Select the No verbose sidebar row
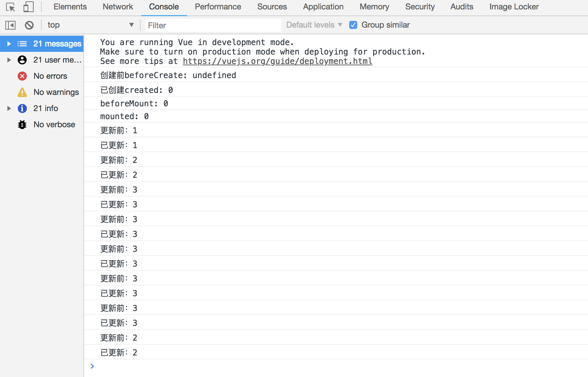 (42, 125)
